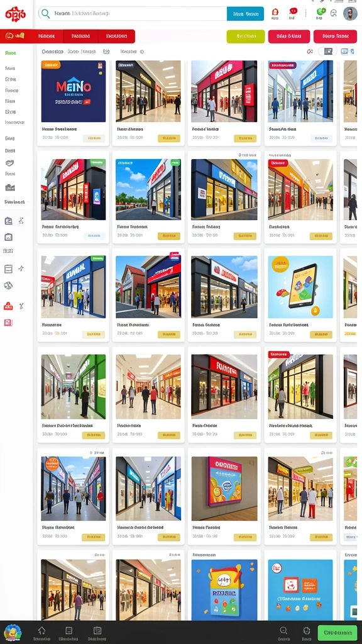Image resolution: width=362 pixels, height=644 pixels.
Task: Click the green notification icon with badge
Action: 321,11
